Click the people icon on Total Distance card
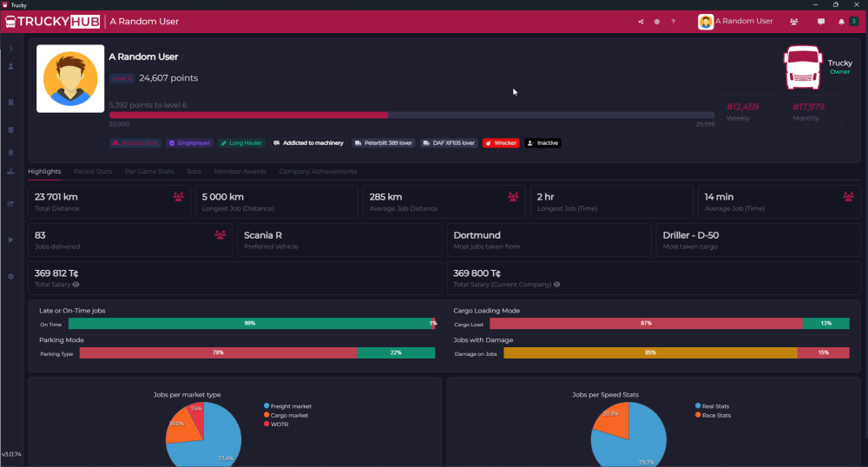 point(178,196)
